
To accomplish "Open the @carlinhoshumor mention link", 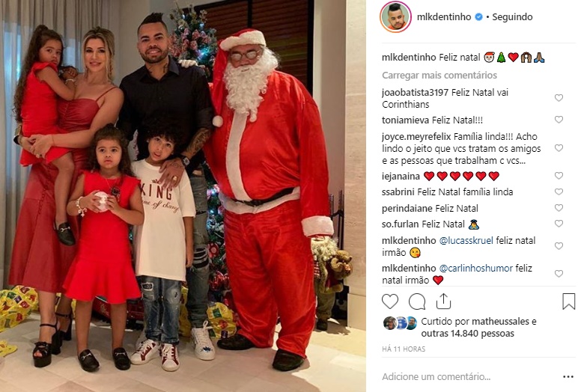I will click(476, 269).
